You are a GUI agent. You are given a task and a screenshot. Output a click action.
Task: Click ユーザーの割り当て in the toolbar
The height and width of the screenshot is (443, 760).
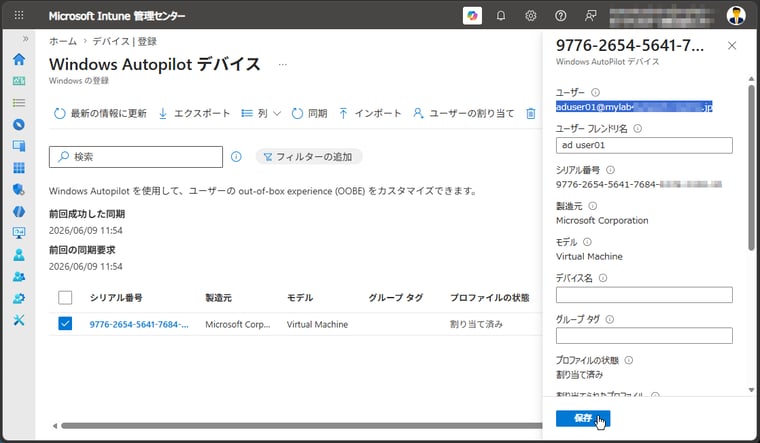[x=463, y=113]
